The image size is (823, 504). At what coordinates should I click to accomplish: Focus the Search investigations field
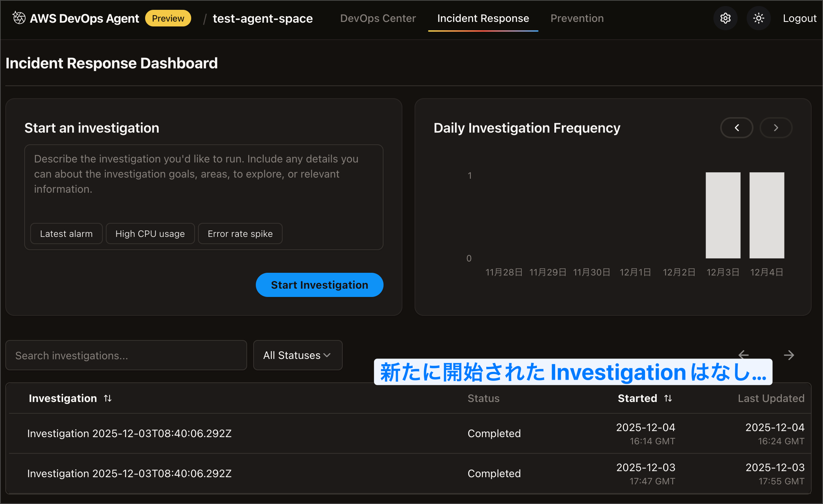(x=126, y=355)
